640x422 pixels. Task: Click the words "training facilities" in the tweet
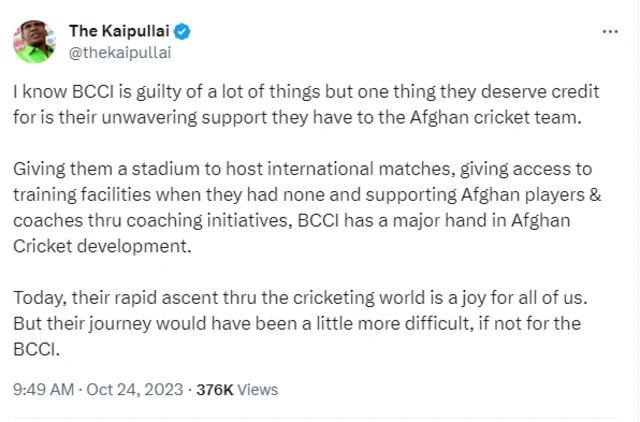pyautogui.click(x=73, y=192)
